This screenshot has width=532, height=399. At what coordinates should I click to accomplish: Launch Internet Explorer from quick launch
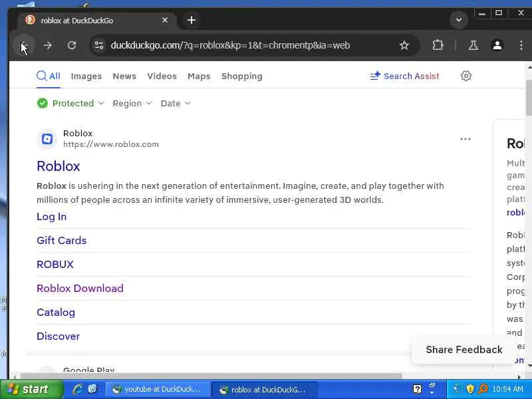point(78,389)
